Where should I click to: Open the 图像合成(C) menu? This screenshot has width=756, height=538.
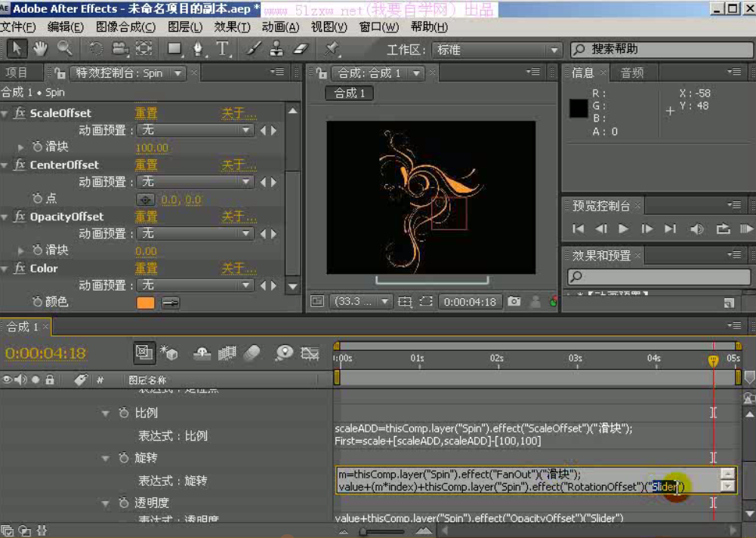pos(126,27)
